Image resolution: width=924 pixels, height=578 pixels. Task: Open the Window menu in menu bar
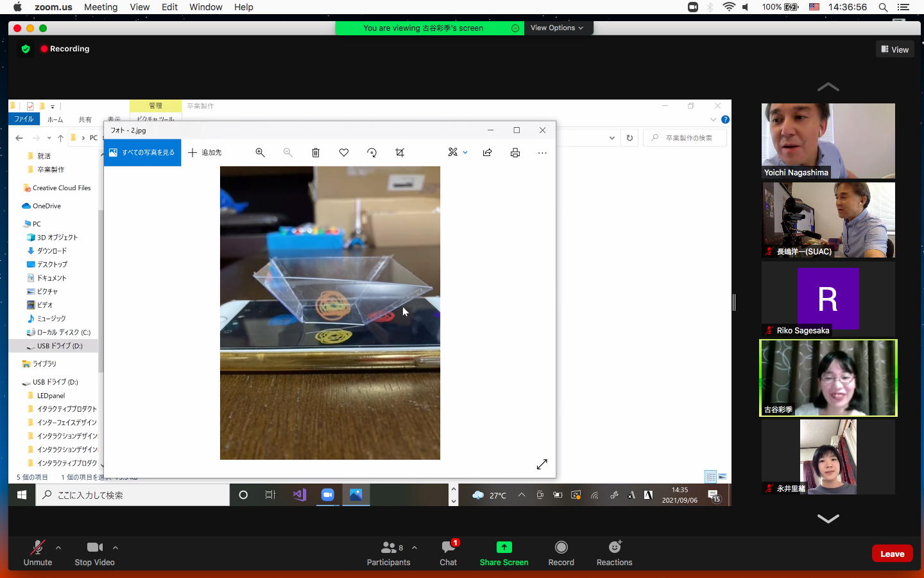coord(206,7)
